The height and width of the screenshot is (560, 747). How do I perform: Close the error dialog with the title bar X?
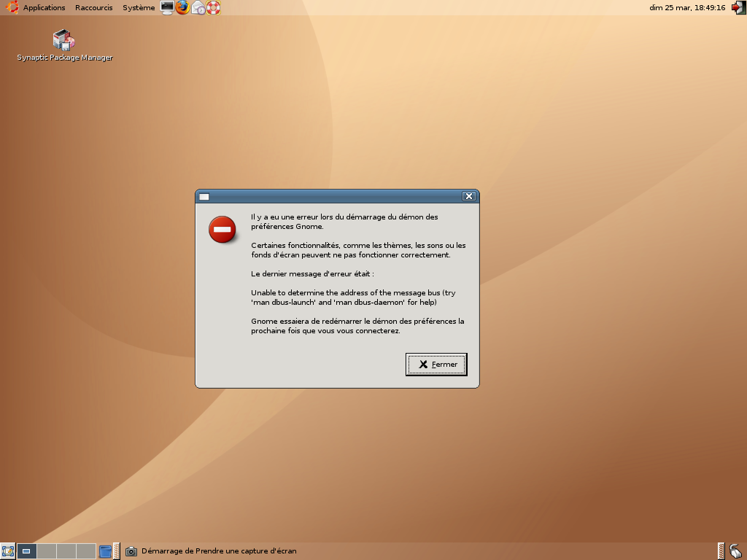tap(469, 196)
